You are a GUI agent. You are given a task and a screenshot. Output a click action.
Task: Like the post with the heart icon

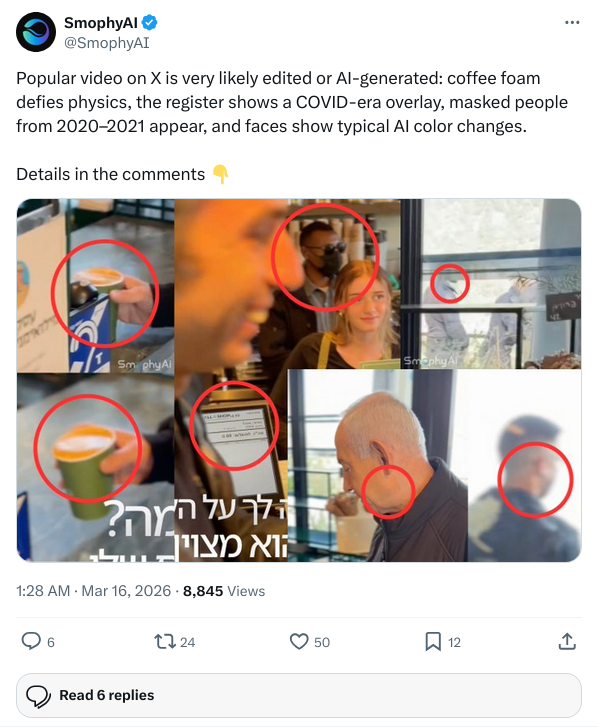coord(299,642)
